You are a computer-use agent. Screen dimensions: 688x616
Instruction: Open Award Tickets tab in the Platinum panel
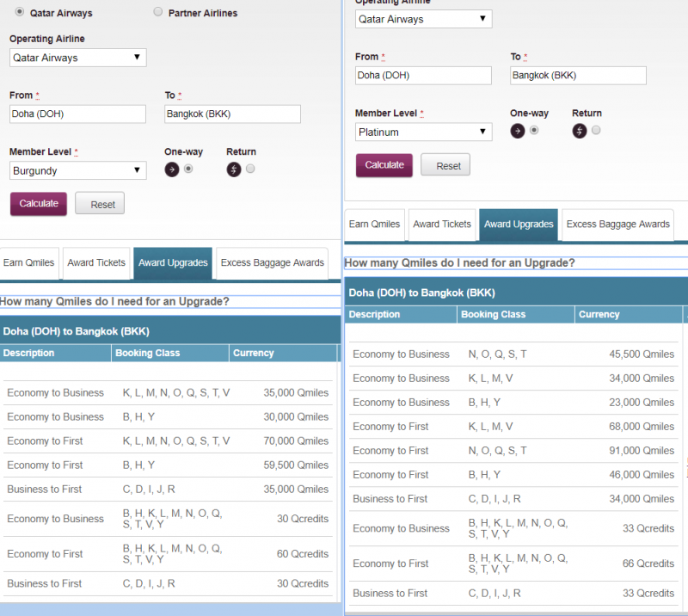[x=442, y=225]
